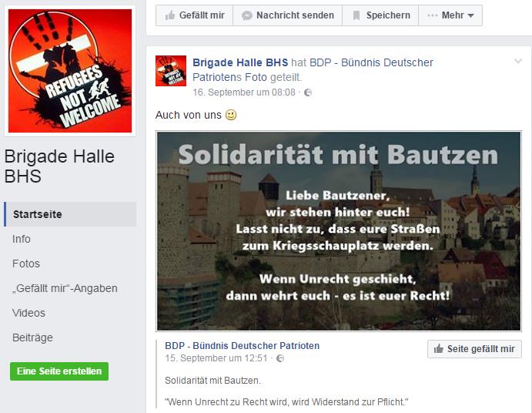Click the thumbs-up icon on Seite gefällt mir
The height and width of the screenshot is (413, 532).
point(439,348)
